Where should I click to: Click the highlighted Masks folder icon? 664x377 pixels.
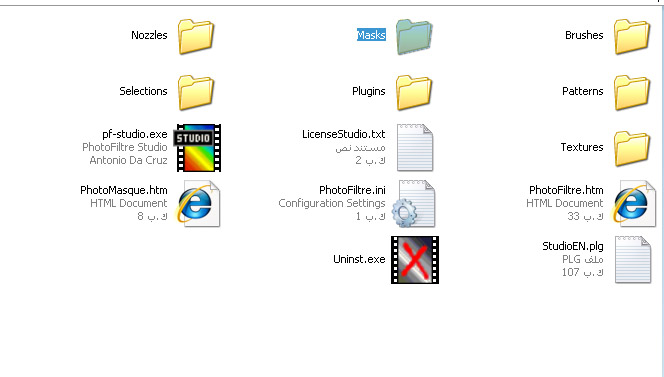coord(414,36)
